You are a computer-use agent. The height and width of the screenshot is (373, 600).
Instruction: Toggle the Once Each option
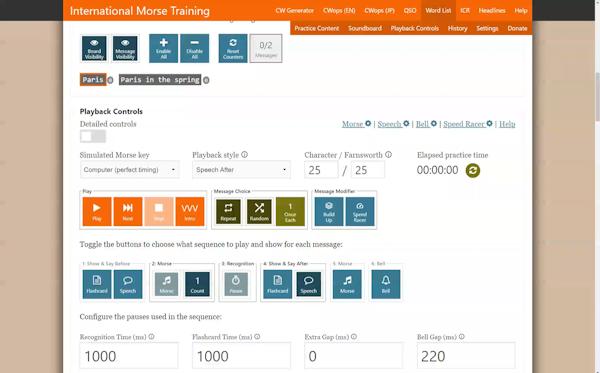point(290,211)
